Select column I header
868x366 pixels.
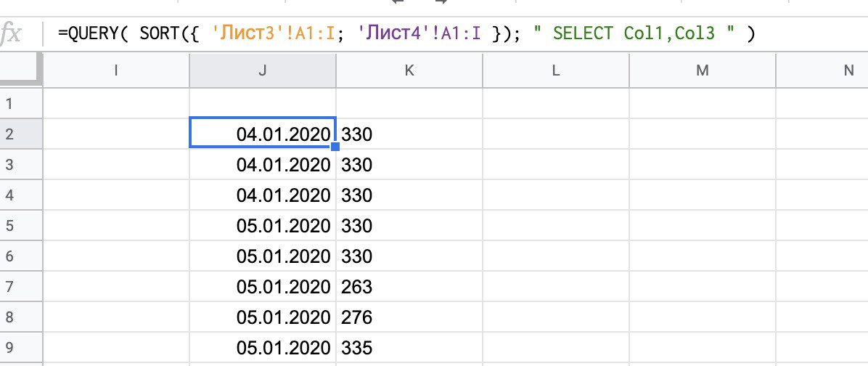116,70
